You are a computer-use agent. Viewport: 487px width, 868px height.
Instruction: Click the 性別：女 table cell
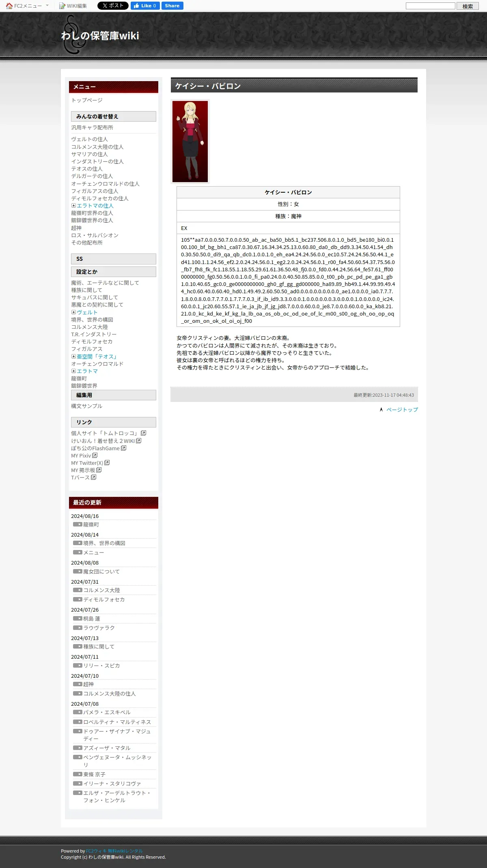point(288,204)
